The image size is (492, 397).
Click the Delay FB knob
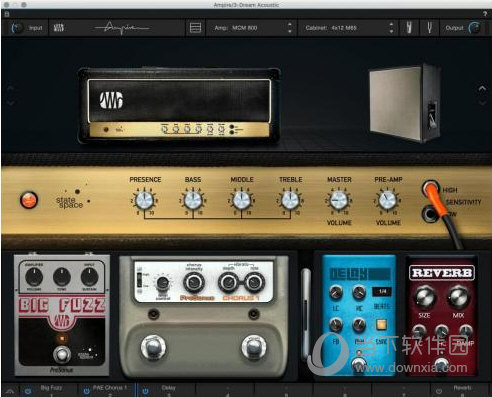[336, 324]
